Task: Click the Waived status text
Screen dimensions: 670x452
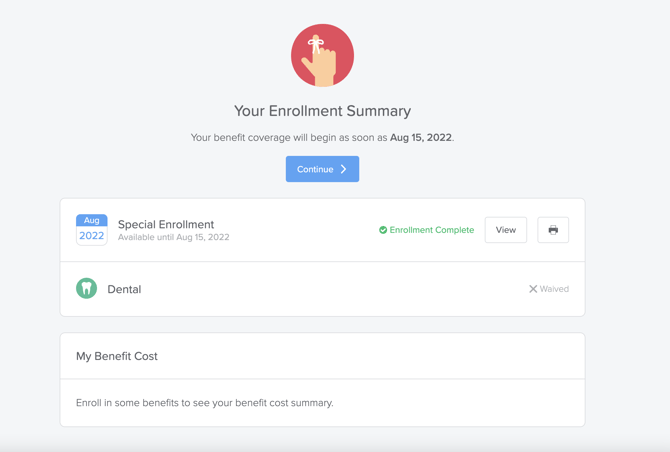Action: pyautogui.click(x=554, y=289)
